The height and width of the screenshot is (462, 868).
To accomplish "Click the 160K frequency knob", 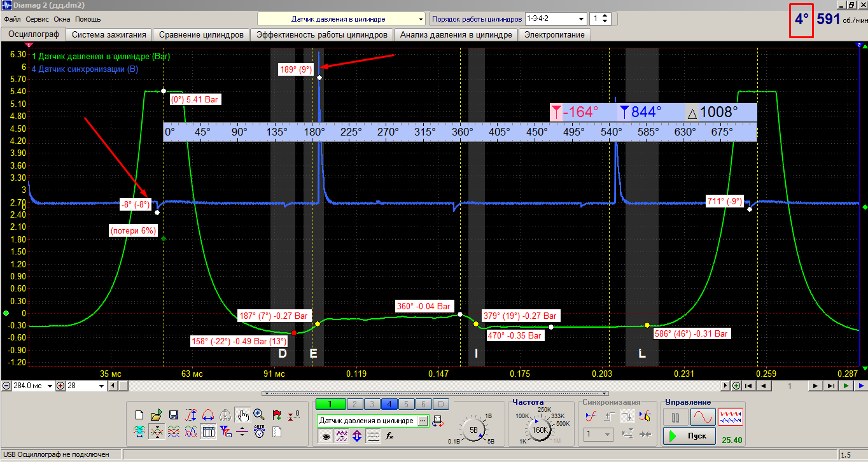I will pyautogui.click(x=540, y=429).
